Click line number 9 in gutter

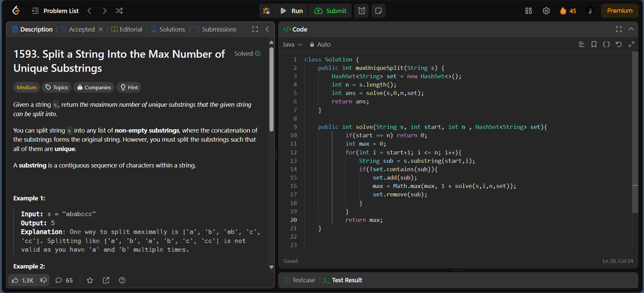tap(296, 127)
